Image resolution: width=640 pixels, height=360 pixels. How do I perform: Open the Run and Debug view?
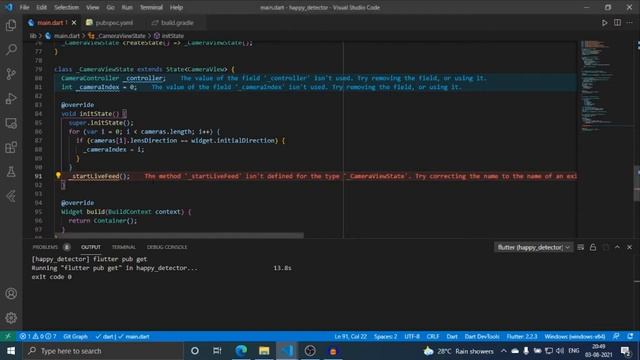[x=11, y=98]
